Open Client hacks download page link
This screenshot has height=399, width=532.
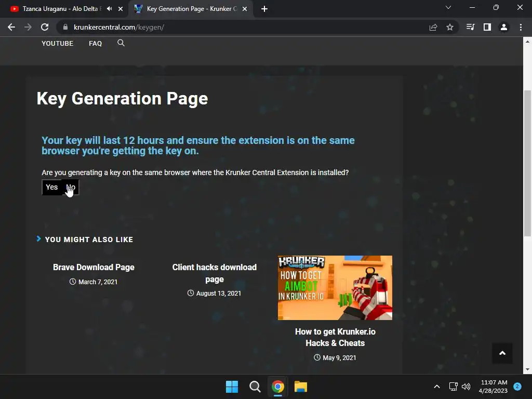[x=215, y=273]
